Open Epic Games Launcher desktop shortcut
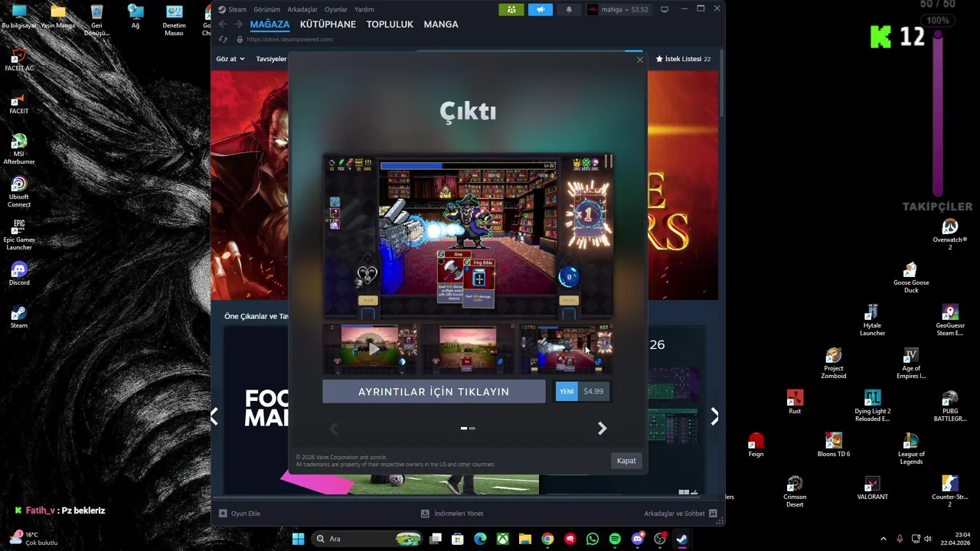 19,235
